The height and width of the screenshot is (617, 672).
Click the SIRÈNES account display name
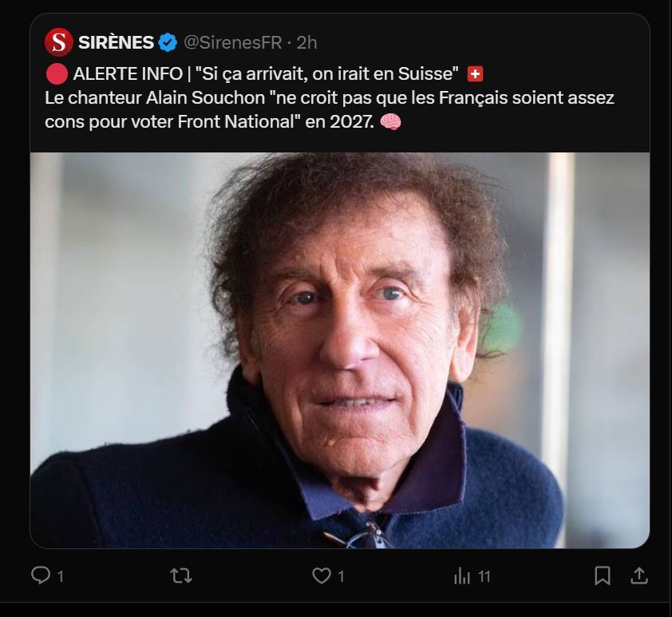(x=116, y=42)
